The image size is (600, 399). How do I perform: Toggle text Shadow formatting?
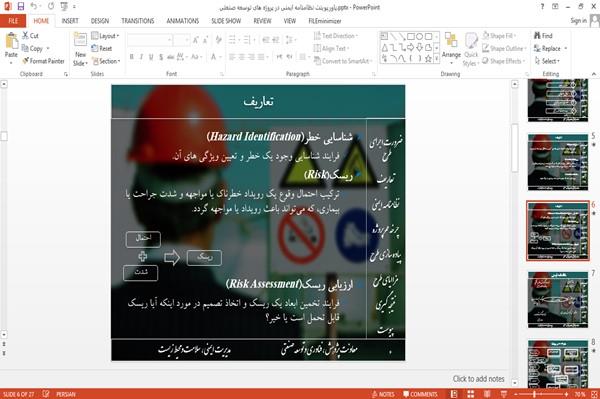(x=161, y=57)
